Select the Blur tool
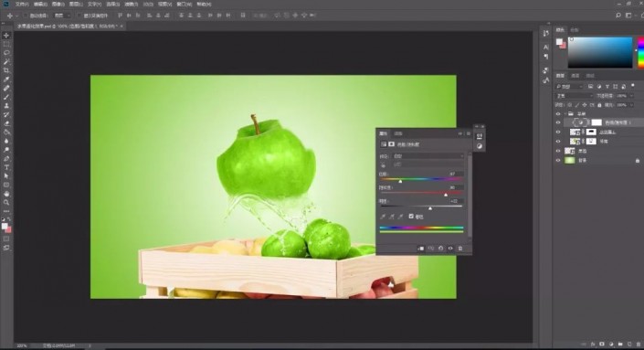This screenshot has height=350, width=644. (6, 141)
